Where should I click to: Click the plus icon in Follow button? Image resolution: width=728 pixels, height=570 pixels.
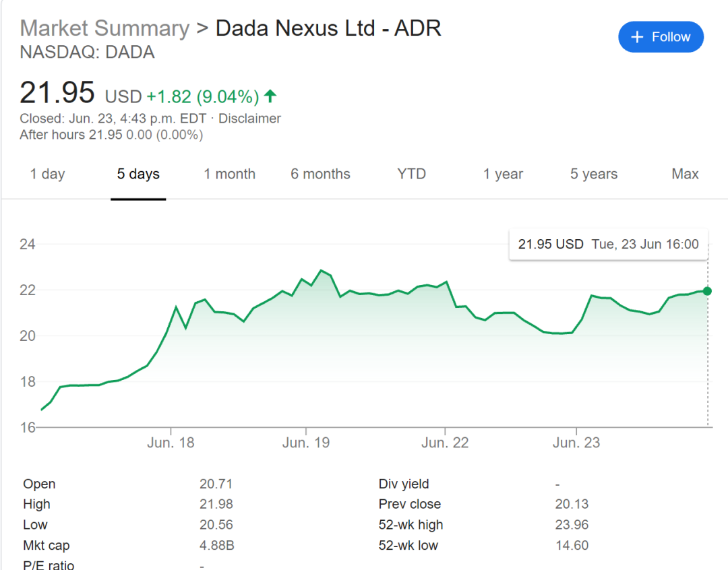pyautogui.click(x=638, y=37)
